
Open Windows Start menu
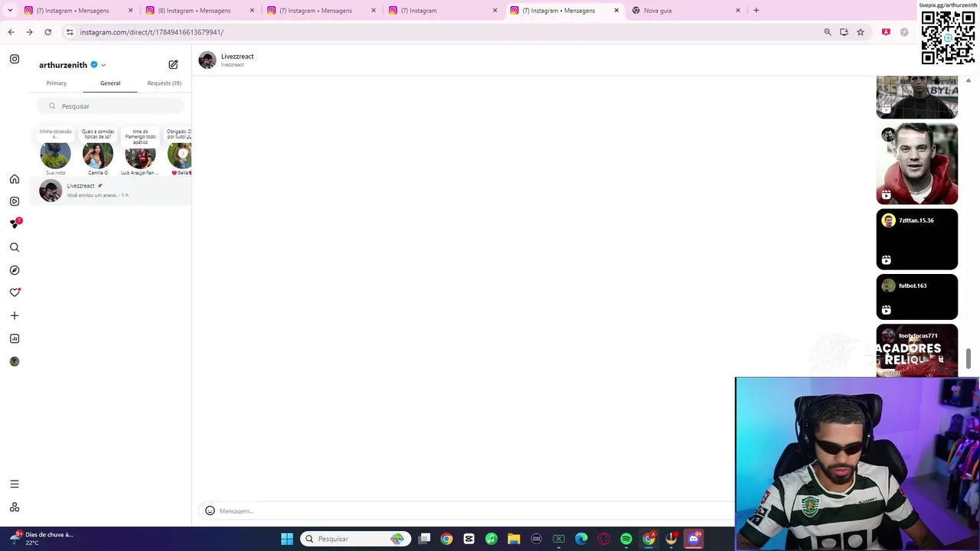(x=286, y=539)
